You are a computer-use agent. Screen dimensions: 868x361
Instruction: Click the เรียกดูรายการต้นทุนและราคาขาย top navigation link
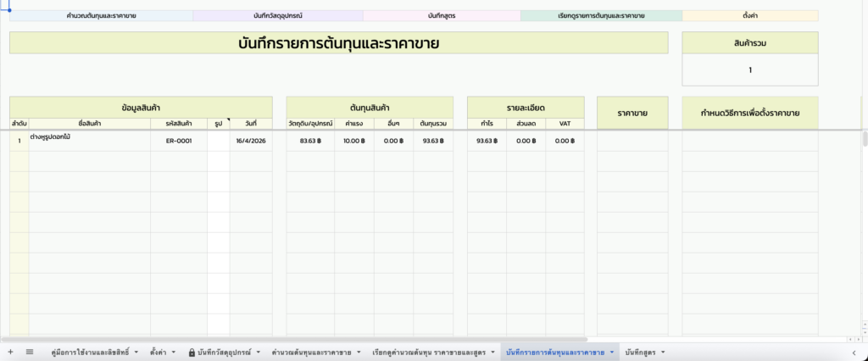(601, 15)
